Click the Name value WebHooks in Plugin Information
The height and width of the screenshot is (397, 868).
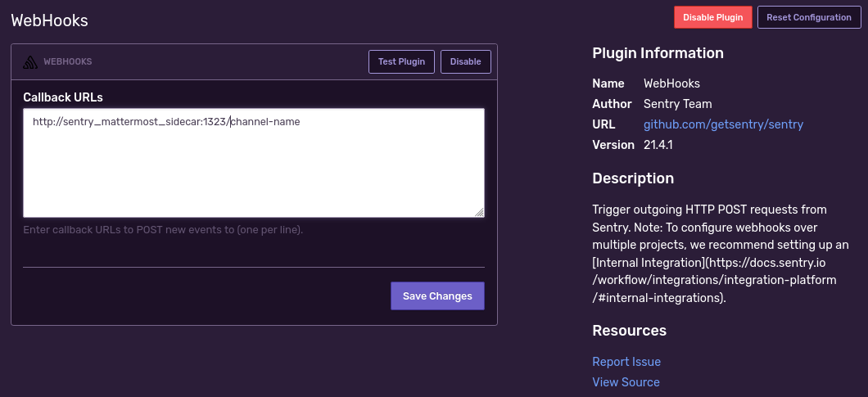pos(671,83)
